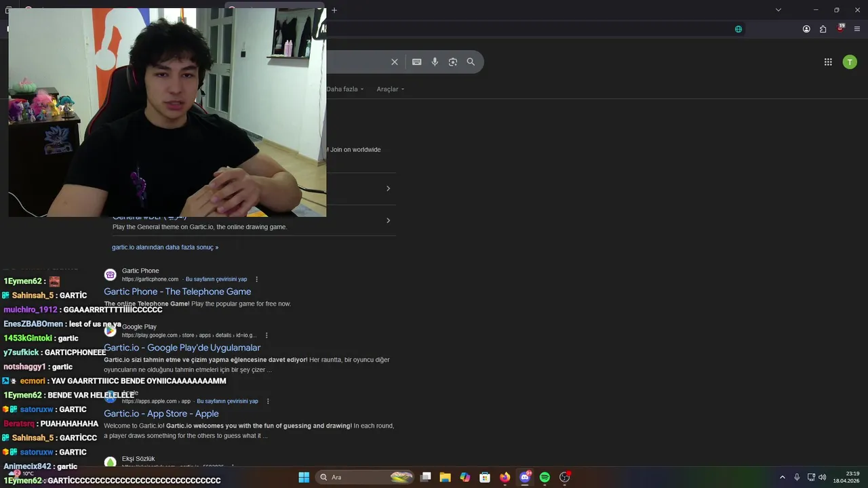868x488 pixels.
Task: Open Spotify from the taskbar
Action: pos(545,477)
